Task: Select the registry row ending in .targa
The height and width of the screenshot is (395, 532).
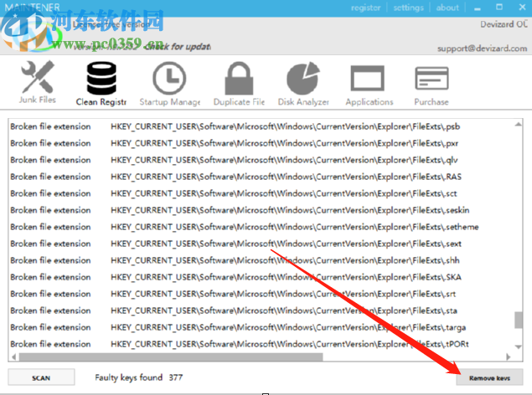Action: click(261, 327)
